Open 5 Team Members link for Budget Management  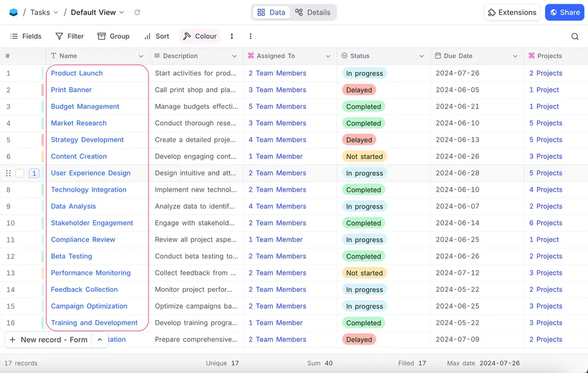[x=278, y=107]
